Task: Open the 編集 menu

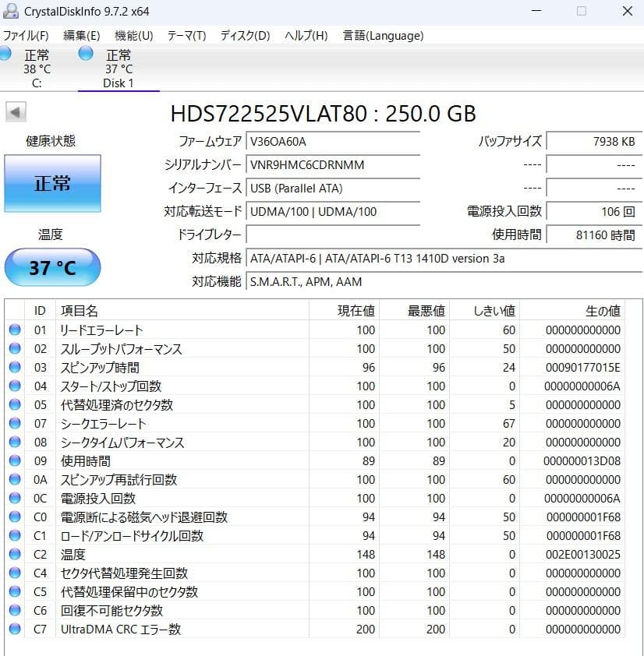Action: (x=80, y=35)
